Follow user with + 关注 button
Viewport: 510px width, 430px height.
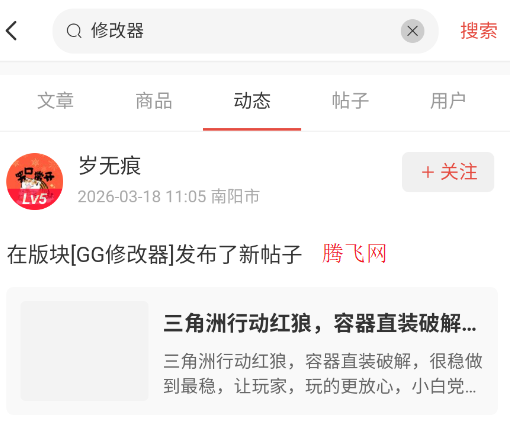(x=448, y=172)
